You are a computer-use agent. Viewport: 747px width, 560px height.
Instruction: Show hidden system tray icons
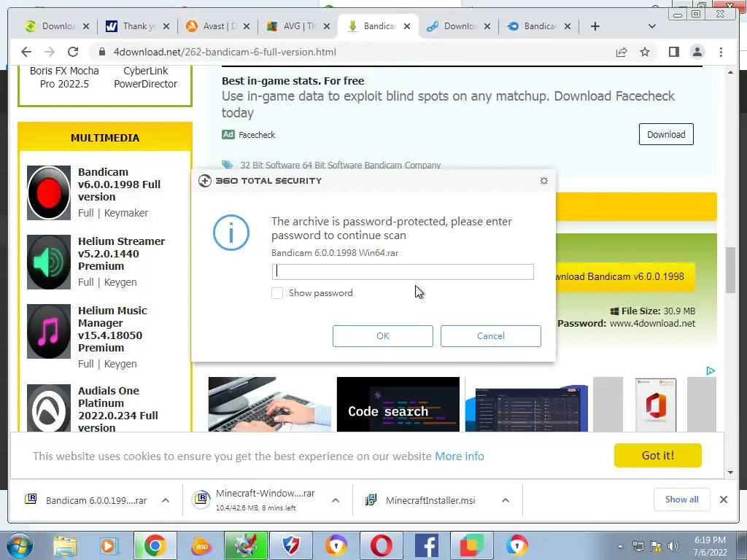(620, 546)
